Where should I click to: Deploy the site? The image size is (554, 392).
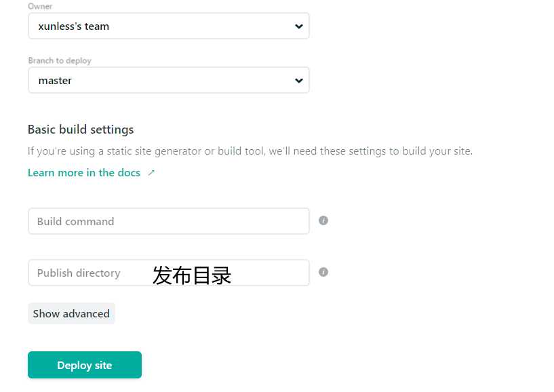pyautogui.click(x=84, y=364)
